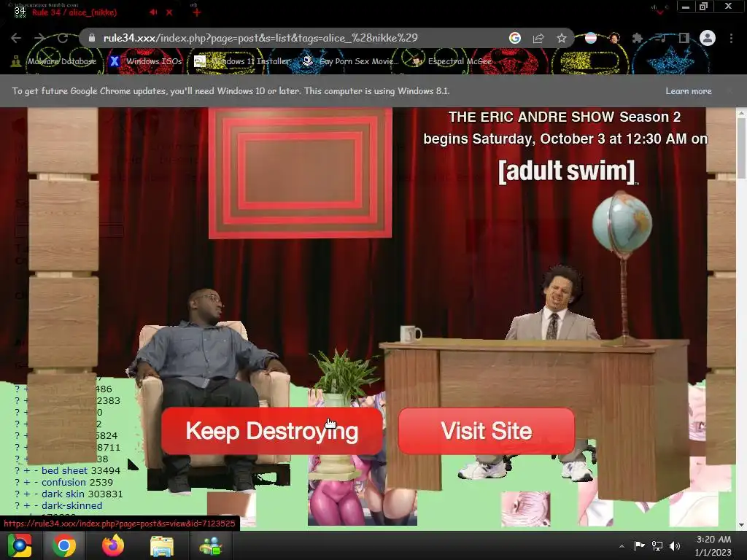
Task: Show hidden system tray icons
Action: coord(622,546)
